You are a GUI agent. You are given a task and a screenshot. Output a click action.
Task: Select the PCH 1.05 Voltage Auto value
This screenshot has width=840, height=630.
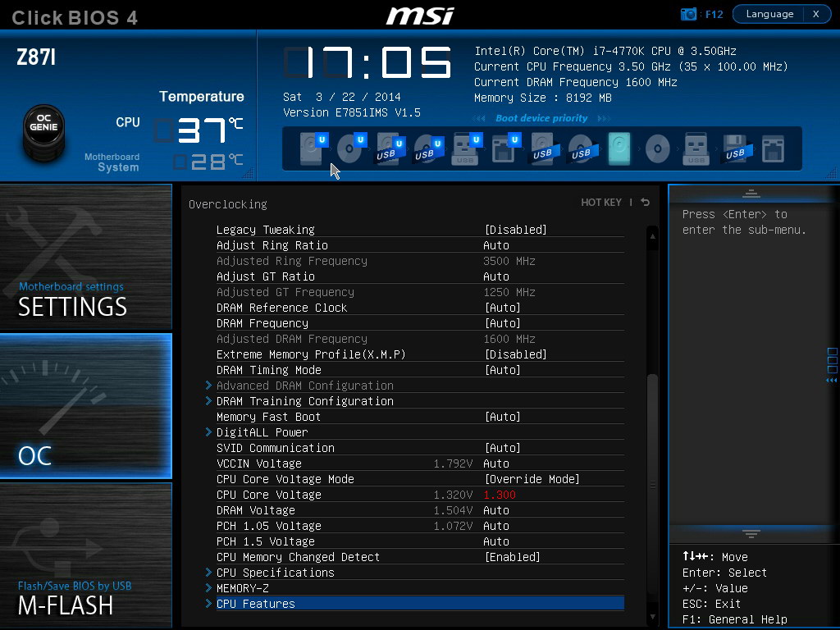pyautogui.click(x=496, y=526)
